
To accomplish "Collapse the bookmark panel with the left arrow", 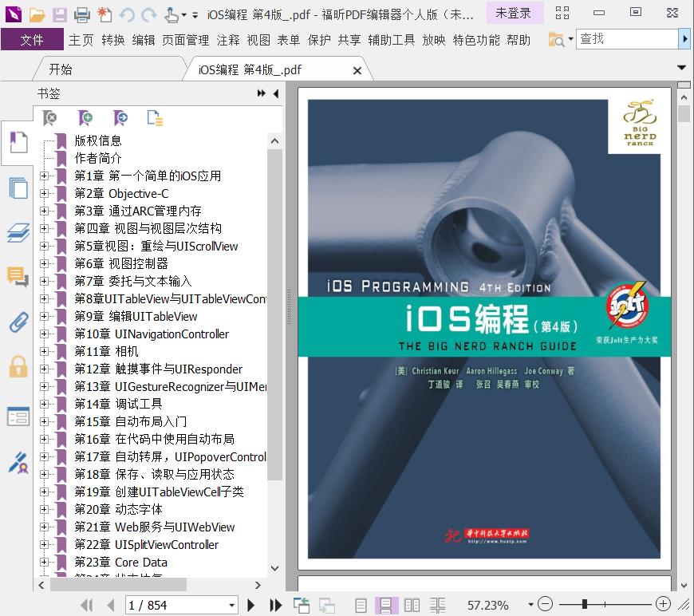I will [276, 93].
